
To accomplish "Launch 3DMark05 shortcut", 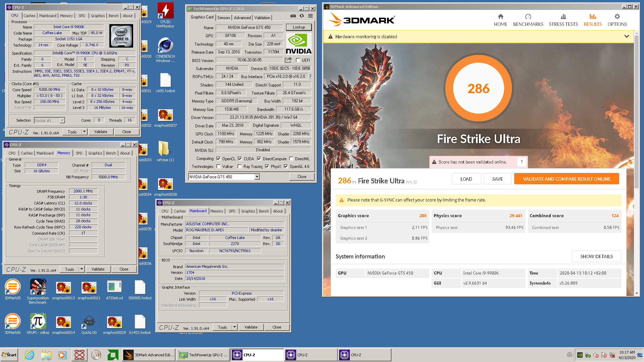I will point(12,289).
